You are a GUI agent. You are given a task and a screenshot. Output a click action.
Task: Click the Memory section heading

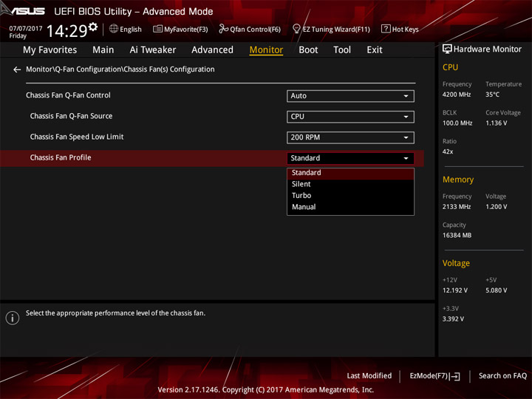[458, 180]
